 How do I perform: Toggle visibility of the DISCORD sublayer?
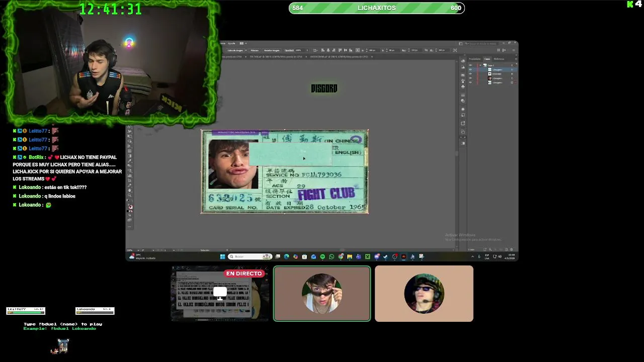[470, 74]
